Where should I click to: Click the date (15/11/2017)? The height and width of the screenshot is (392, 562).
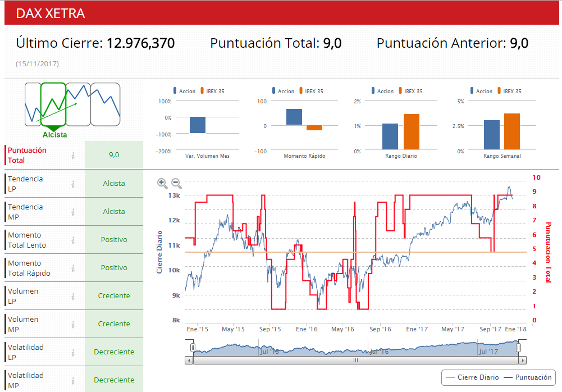(37, 64)
